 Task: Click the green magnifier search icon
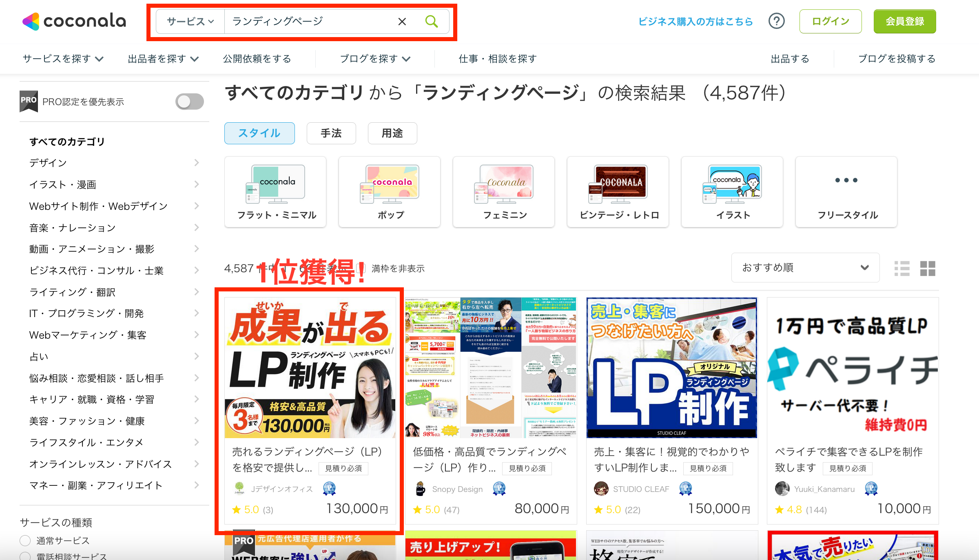tap(431, 21)
